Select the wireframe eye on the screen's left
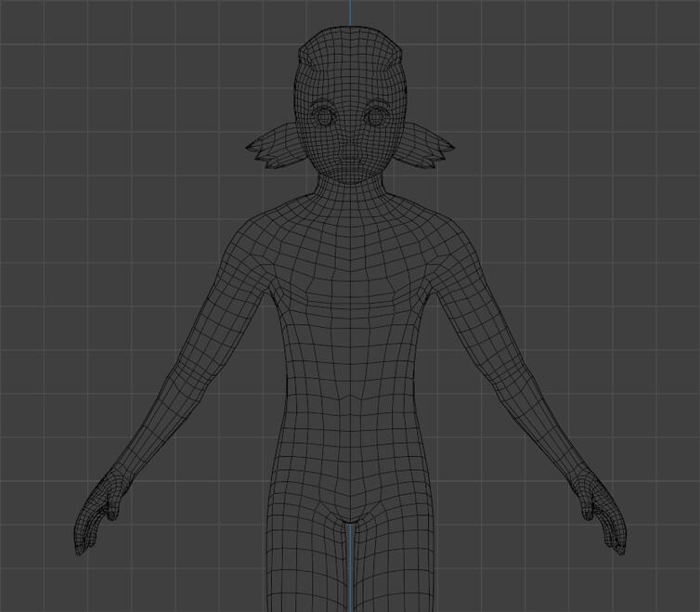This screenshot has width=700, height=612. tap(323, 116)
